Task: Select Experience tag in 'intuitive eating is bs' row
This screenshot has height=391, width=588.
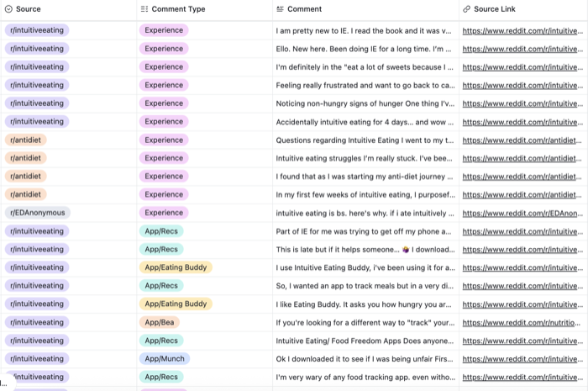Action: coord(164,213)
